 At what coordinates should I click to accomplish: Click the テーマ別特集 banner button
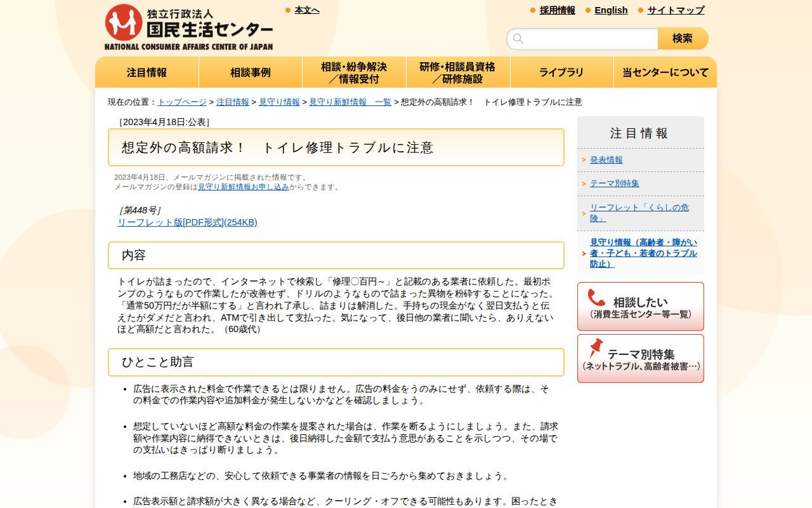(x=641, y=358)
